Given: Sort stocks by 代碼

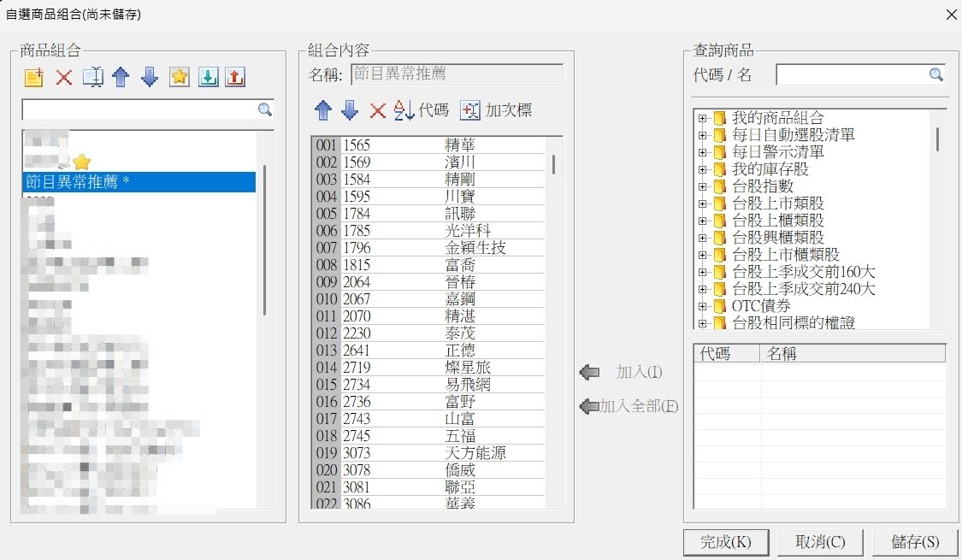Looking at the screenshot, I should pos(421,109).
